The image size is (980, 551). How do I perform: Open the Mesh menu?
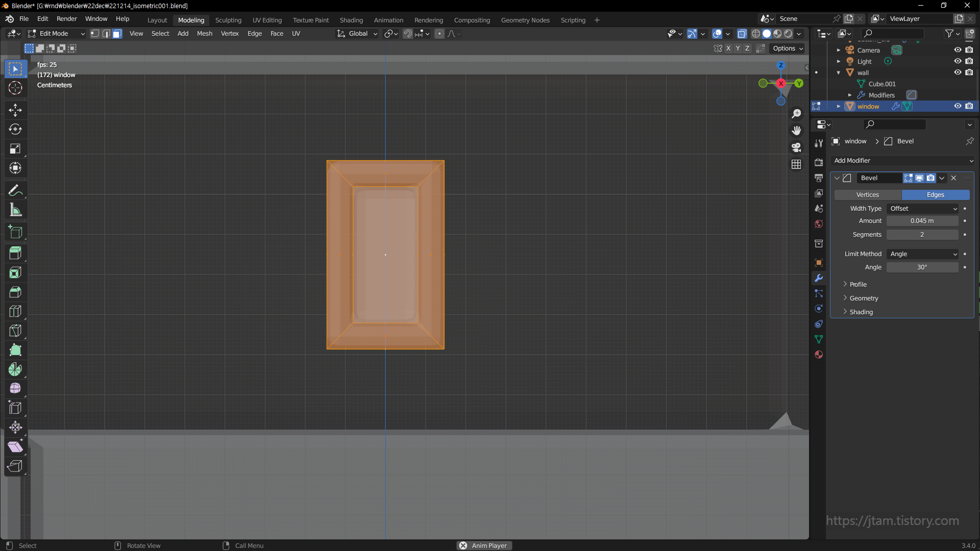pyautogui.click(x=204, y=34)
